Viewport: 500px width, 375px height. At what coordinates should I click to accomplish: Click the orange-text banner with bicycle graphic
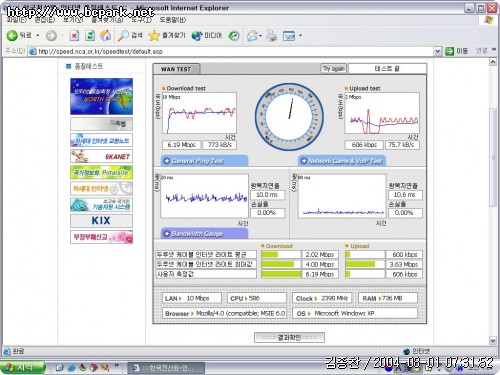point(101,188)
